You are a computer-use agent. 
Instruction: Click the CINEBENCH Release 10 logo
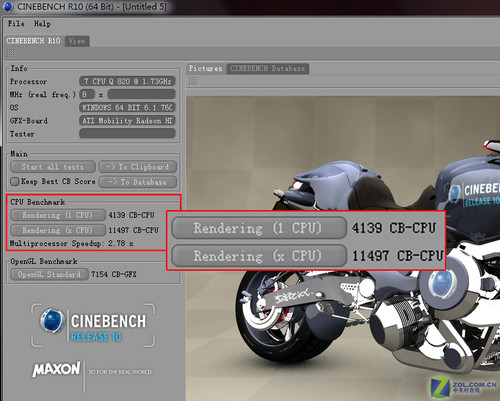(x=93, y=326)
